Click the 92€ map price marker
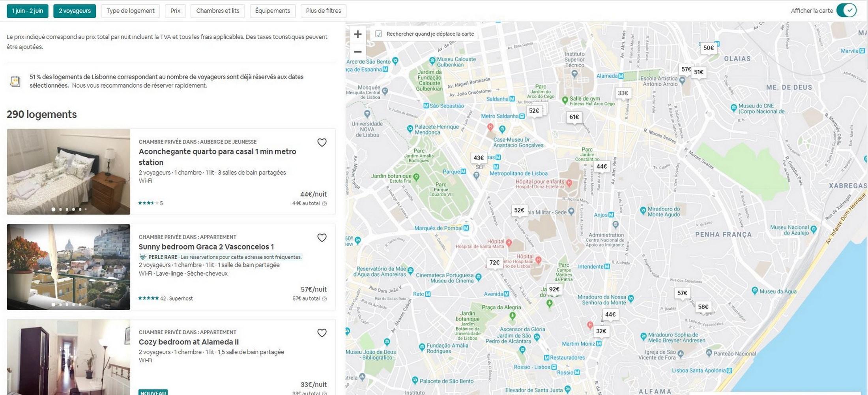 tap(554, 290)
